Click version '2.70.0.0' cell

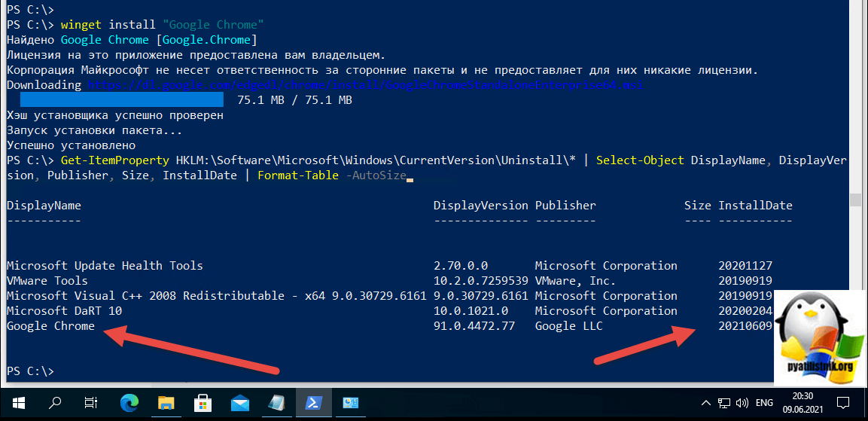461,266
